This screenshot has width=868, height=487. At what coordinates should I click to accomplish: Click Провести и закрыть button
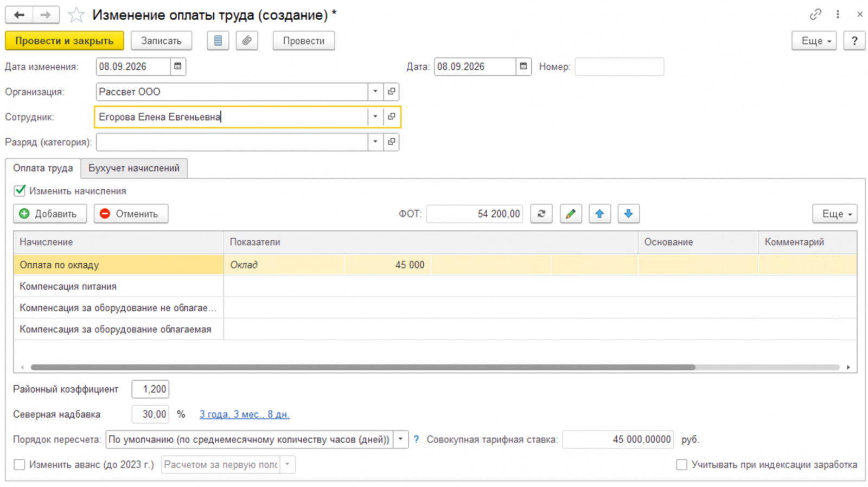(x=65, y=41)
